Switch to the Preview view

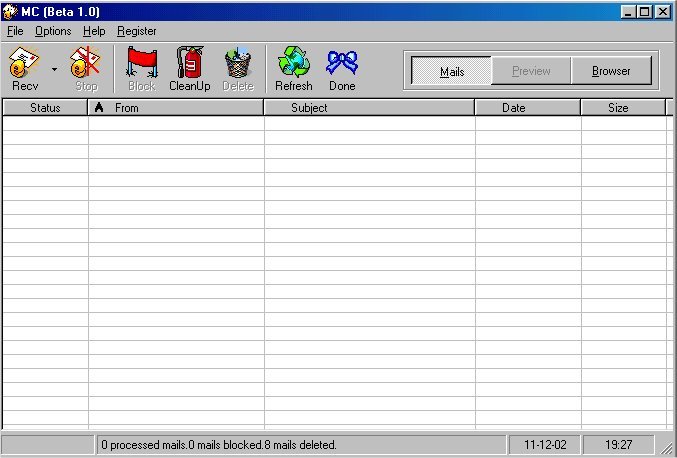[531, 71]
